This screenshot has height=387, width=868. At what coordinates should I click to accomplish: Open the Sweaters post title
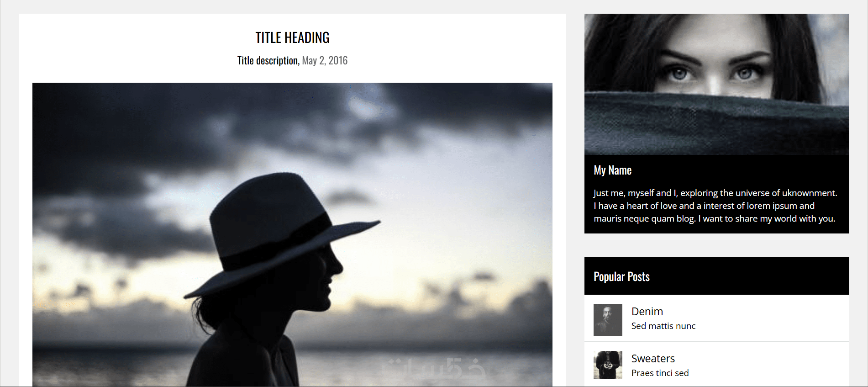[653, 359]
